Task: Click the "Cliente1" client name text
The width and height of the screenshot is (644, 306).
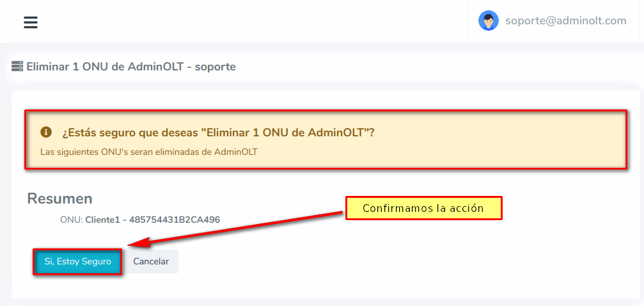Action: (103, 220)
